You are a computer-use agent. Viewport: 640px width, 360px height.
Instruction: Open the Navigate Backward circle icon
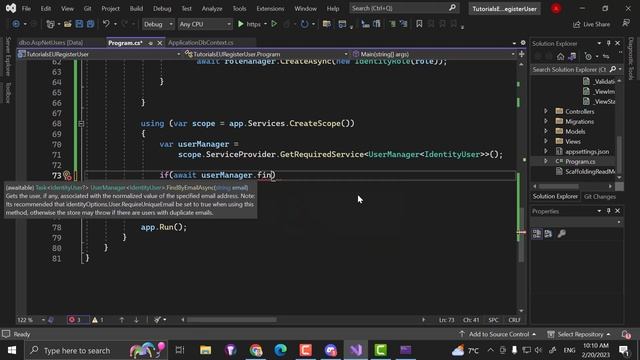click(16, 24)
